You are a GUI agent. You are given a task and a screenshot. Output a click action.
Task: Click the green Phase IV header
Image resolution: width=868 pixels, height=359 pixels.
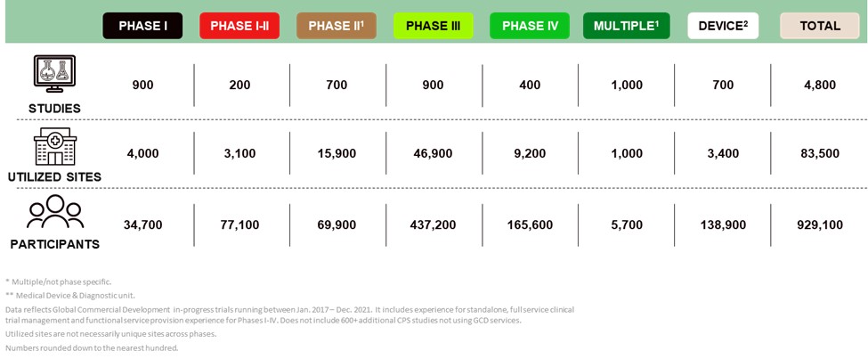tap(530, 26)
